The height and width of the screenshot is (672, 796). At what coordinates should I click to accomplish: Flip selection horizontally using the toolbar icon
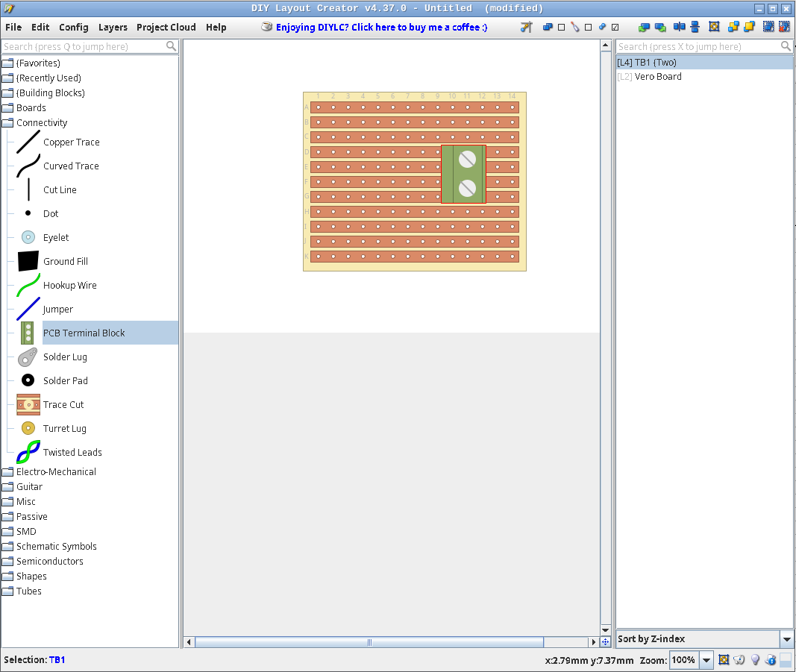678,27
